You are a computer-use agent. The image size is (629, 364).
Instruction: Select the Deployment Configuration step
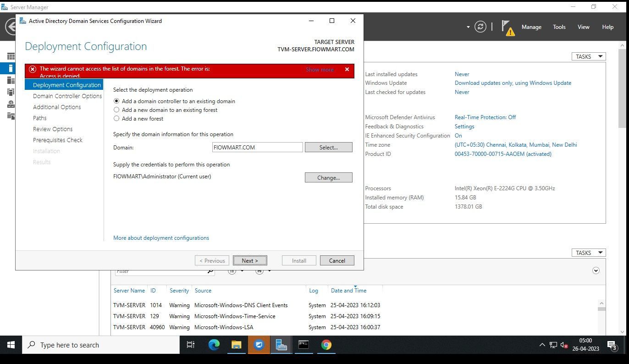(x=64, y=85)
